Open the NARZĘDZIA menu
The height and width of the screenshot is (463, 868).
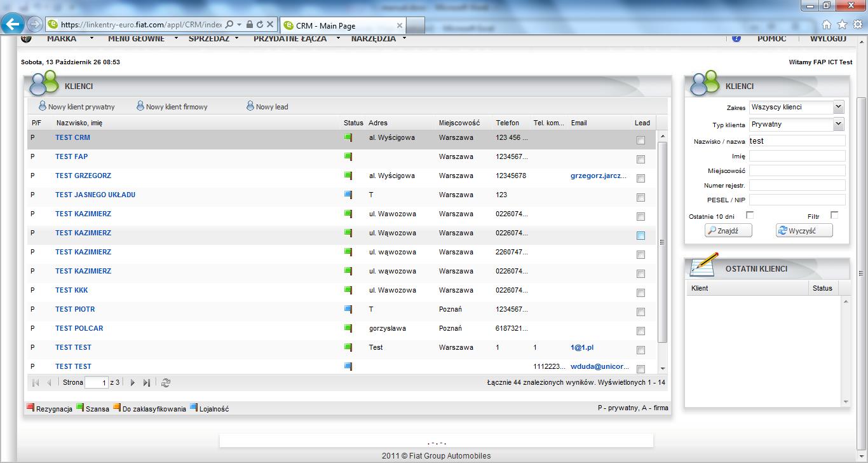tap(374, 38)
